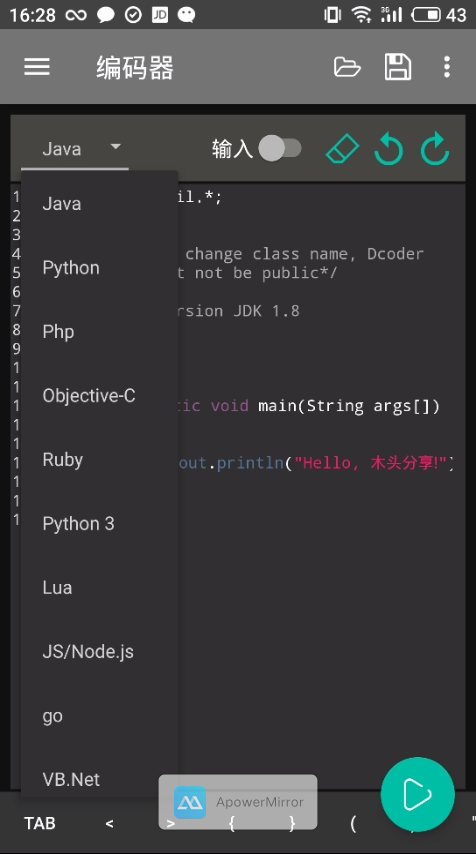Screen dimensions: 476x854
Task: Toggle the 输入 input switch
Action: click(x=279, y=148)
